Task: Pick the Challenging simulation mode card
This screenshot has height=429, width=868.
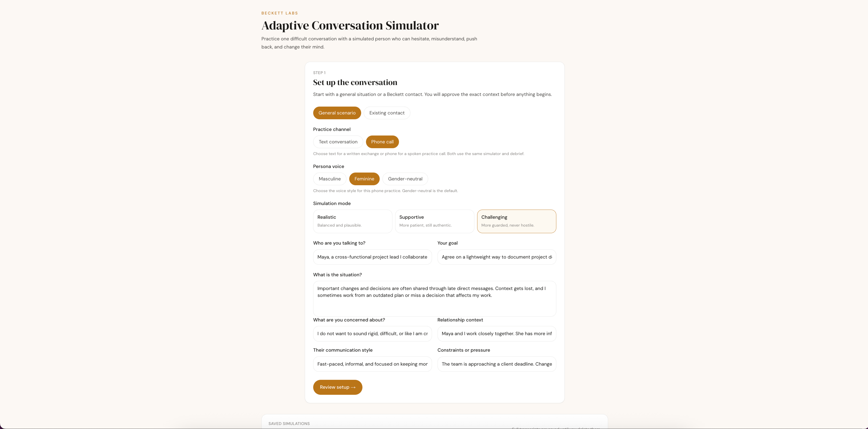Action: click(516, 221)
